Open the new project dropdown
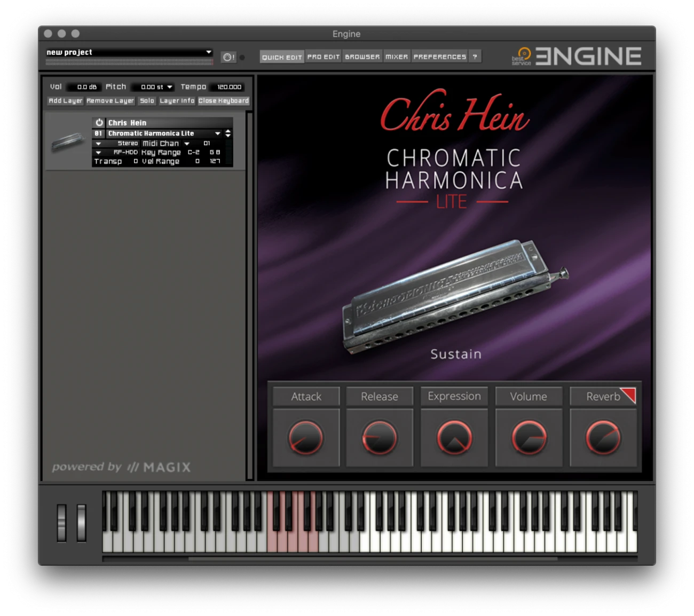 [x=130, y=52]
